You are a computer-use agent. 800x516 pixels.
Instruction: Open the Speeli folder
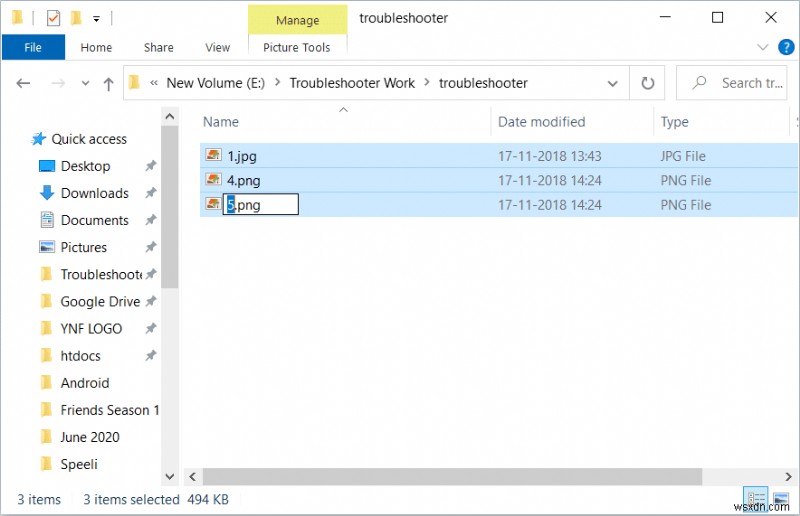click(79, 463)
